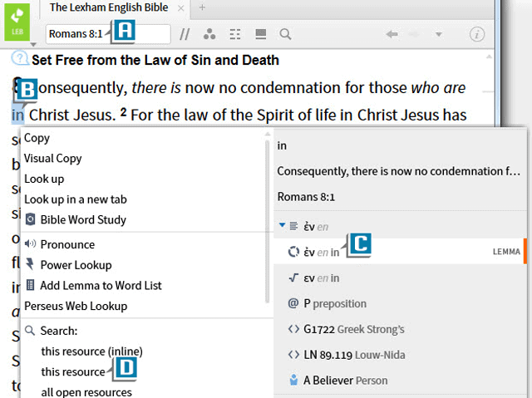Open the navigation history dropdown arrow
The height and width of the screenshot is (398, 532).
coord(438,34)
